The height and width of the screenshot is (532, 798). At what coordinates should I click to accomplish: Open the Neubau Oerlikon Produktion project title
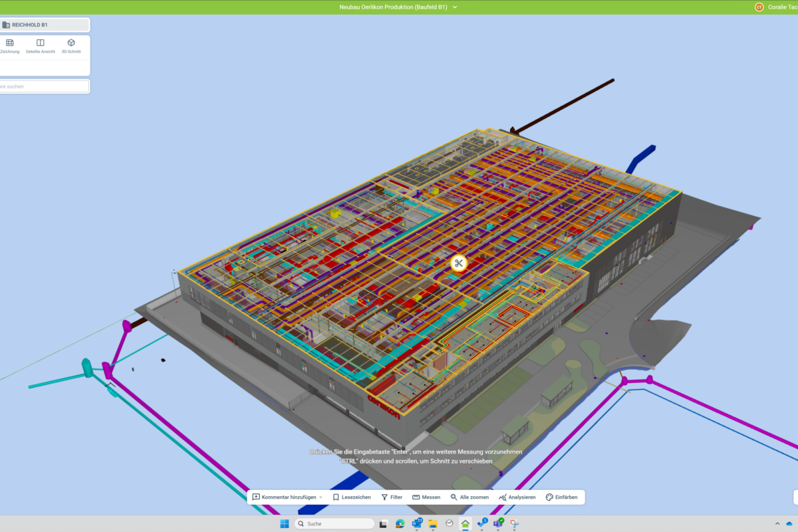(393, 7)
